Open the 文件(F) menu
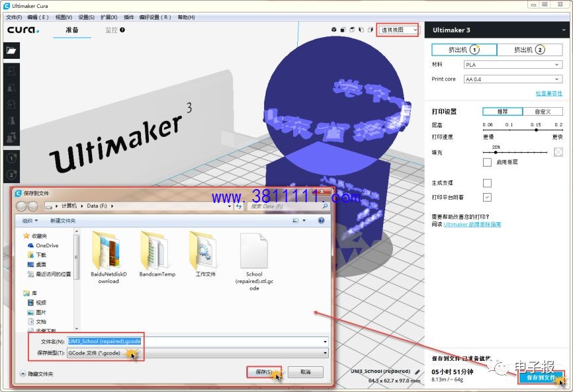This screenshot has width=573, height=392. click(x=14, y=17)
